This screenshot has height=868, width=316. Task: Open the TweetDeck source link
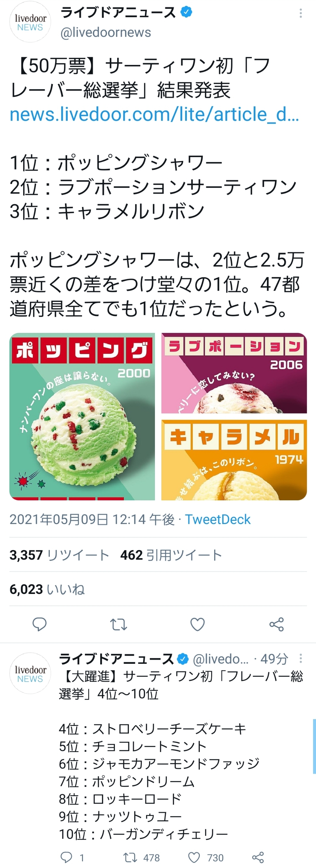[x=217, y=519]
